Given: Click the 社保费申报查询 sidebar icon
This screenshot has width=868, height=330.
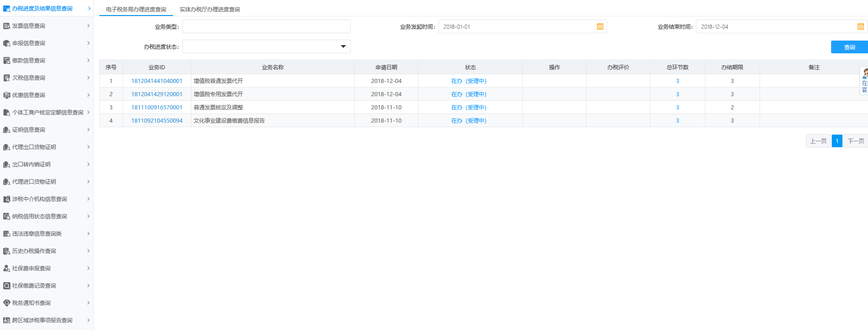Looking at the screenshot, I should point(6,268).
